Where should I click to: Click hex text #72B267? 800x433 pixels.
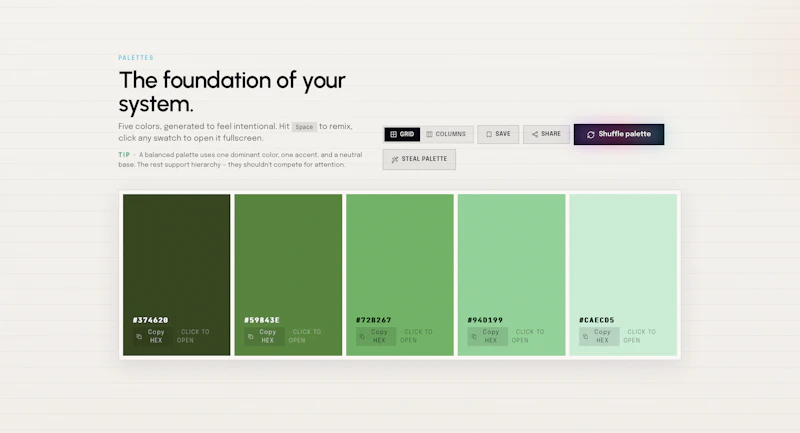(373, 320)
